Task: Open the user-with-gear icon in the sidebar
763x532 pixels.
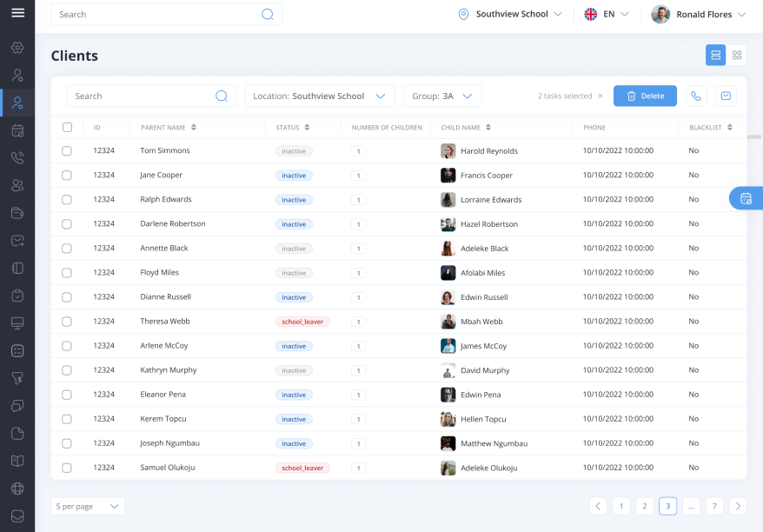Action: coord(17,76)
